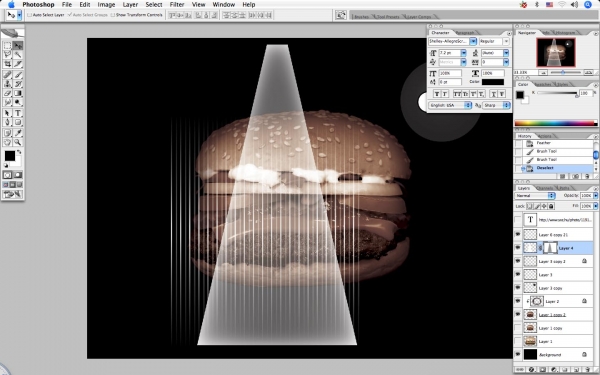Screen dimensions: 600x375
Task: Show Layer 1 copy via visibility box
Action: [x=518, y=328]
